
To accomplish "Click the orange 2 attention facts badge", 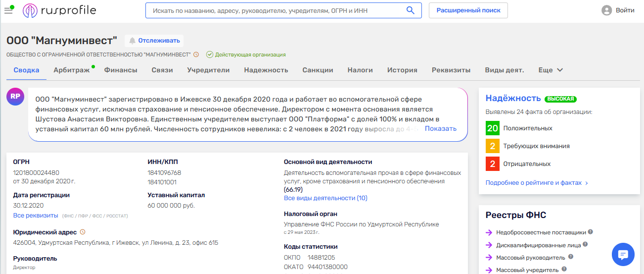I will pos(492,146).
